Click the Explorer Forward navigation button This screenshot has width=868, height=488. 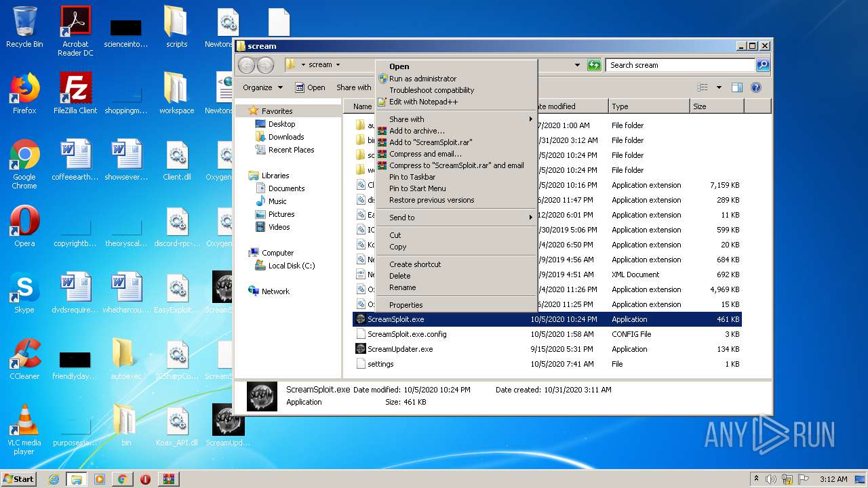(x=265, y=65)
